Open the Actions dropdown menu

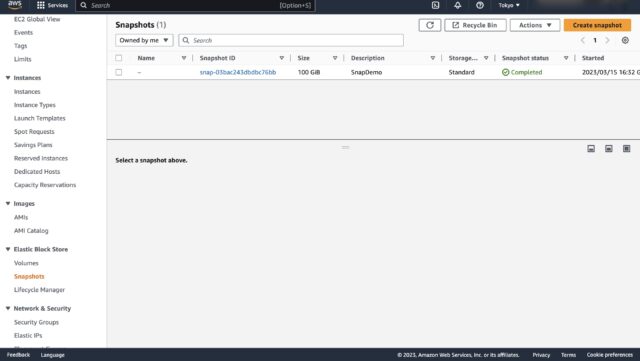(x=535, y=25)
